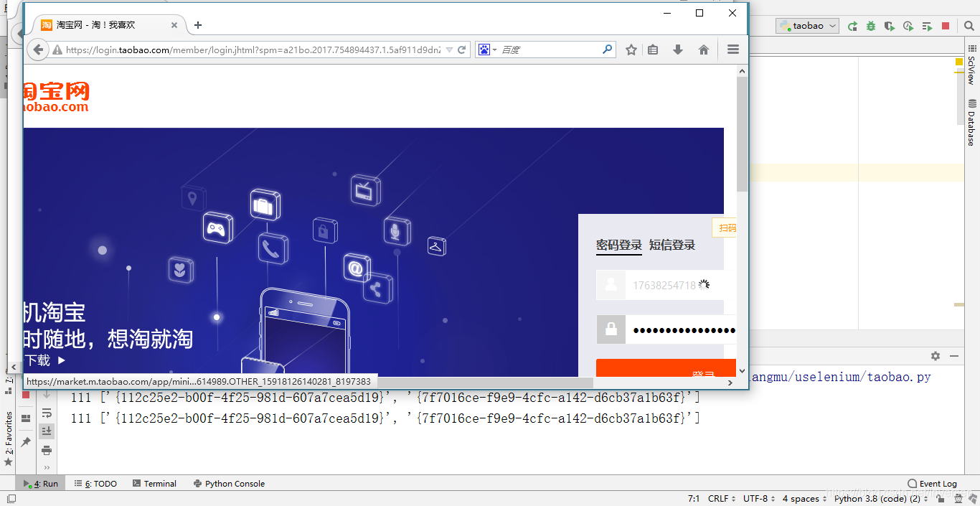Open the 6: TODO tool window tab
Screen dimensions: 980x506
95,484
